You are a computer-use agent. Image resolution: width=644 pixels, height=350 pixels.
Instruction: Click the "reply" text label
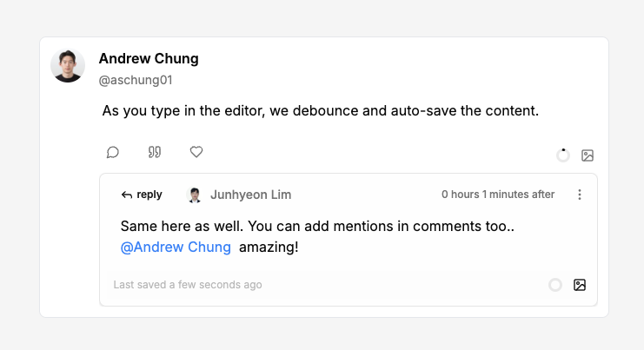tap(149, 195)
